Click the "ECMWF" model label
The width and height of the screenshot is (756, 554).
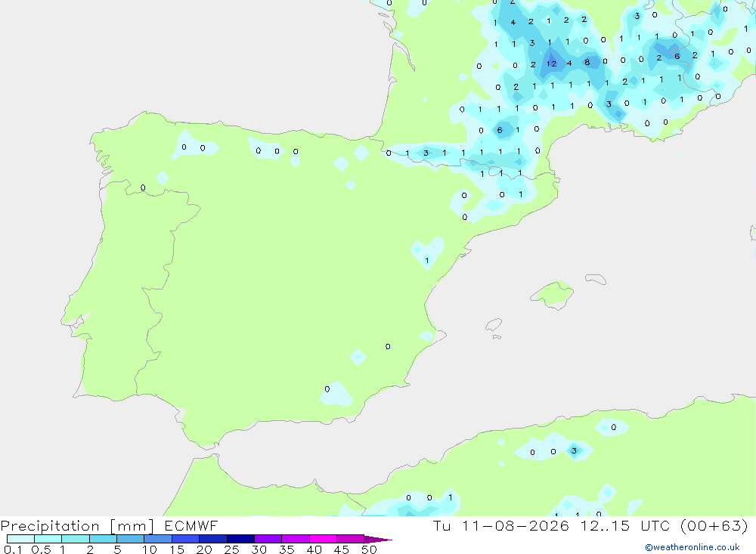point(191,525)
